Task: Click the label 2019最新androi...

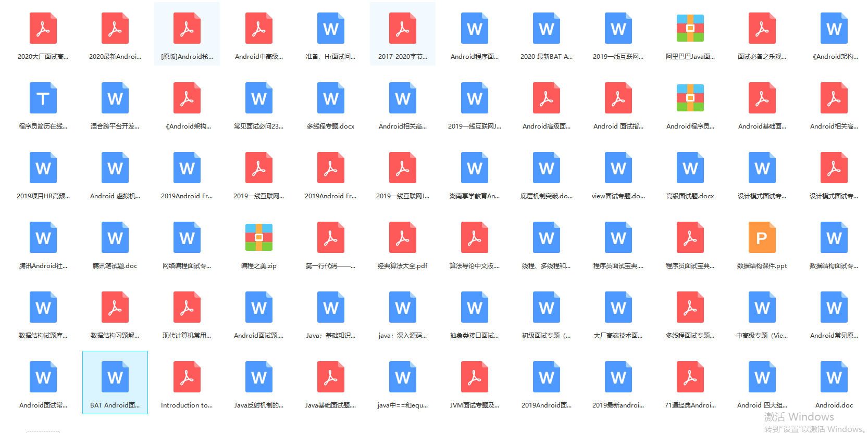Action: click(618, 405)
